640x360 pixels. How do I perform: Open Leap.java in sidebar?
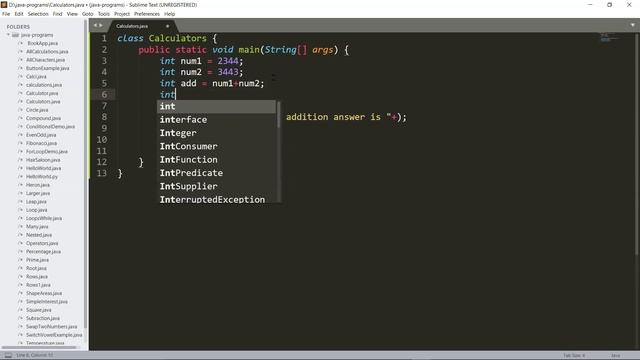tap(36, 202)
